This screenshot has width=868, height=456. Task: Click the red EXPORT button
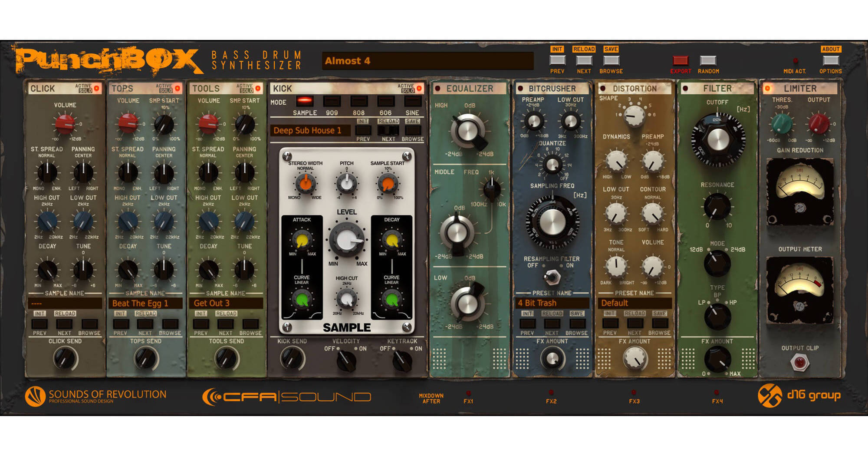(x=680, y=60)
